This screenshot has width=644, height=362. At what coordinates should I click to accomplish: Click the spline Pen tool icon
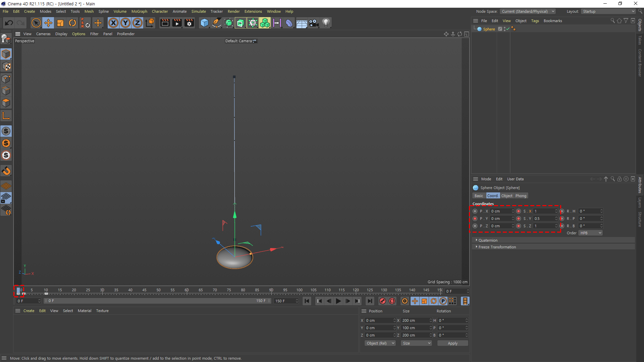(x=217, y=23)
